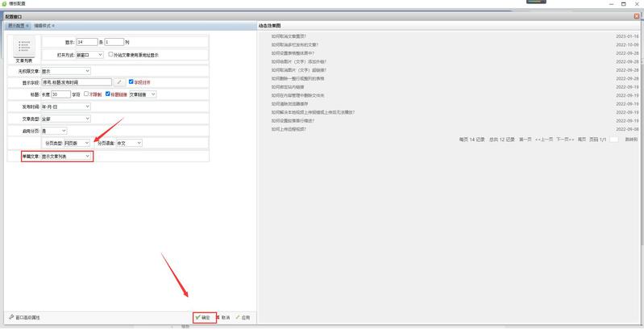Click the 确定 confirm button with green check
The height and width of the screenshot is (330, 644).
pos(202,318)
